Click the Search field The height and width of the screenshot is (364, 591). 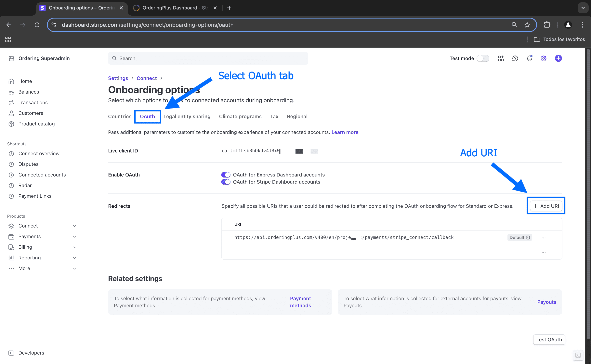point(208,58)
